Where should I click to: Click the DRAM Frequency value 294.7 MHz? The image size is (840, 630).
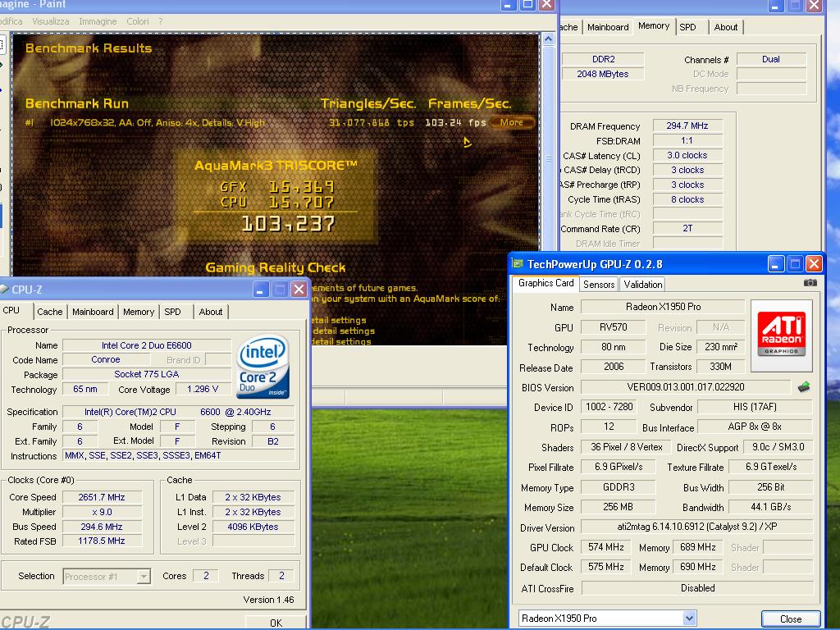coord(687,126)
